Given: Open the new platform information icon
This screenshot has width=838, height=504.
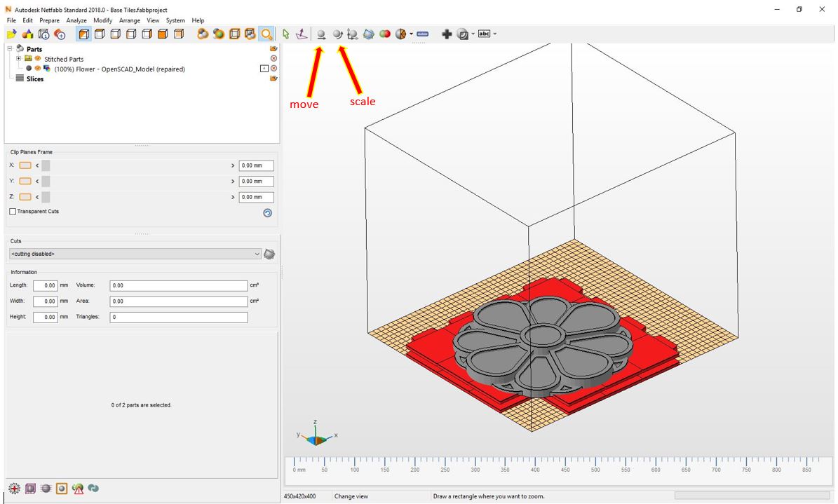Looking at the screenshot, I should point(43,34).
